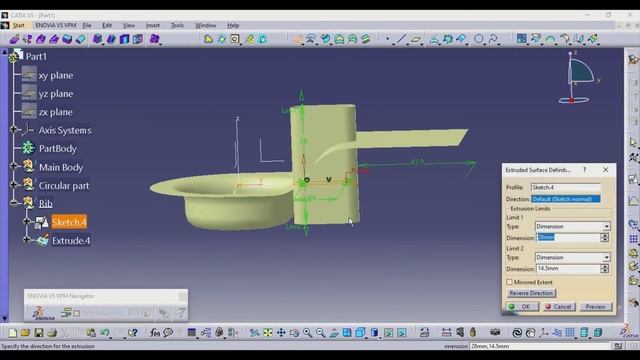The image size is (640, 360).
Task: Click the tree scroll-down arrow on left edge
Action: pyautogui.click(x=4, y=318)
